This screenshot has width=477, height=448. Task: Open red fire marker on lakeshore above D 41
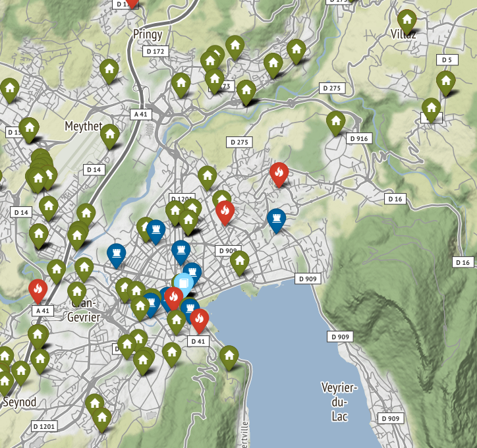point(199,321)
